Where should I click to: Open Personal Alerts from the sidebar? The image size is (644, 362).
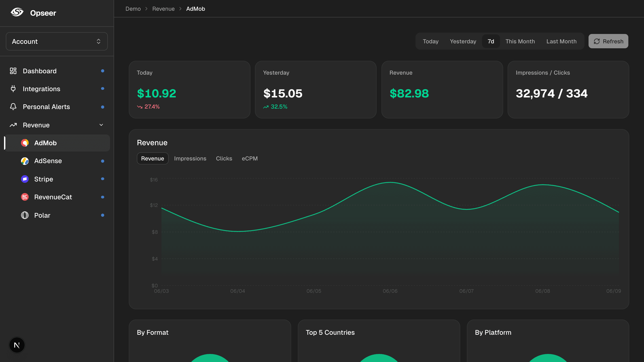click(x=57, y=107)
